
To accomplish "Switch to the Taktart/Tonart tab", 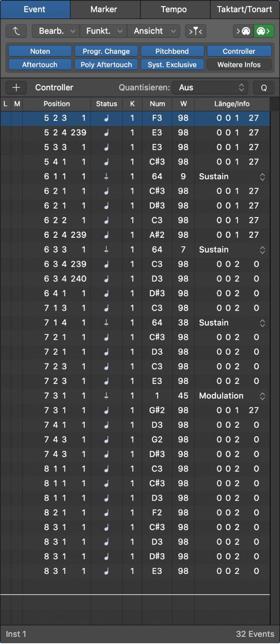I will 245,10.
